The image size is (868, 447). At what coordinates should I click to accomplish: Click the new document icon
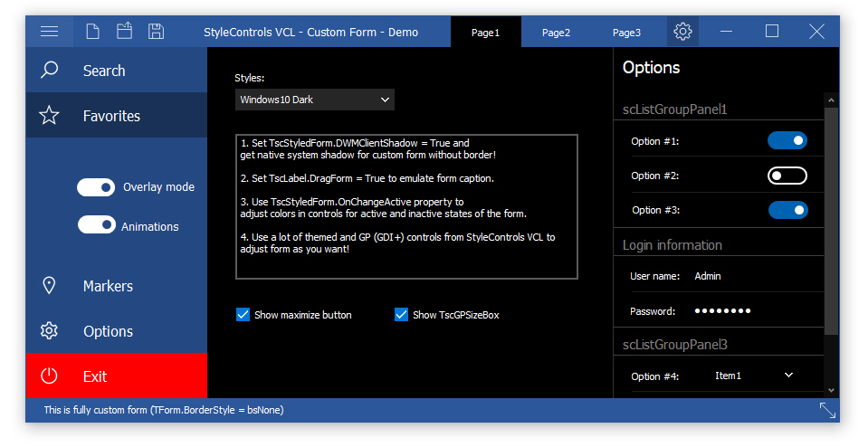93,32
